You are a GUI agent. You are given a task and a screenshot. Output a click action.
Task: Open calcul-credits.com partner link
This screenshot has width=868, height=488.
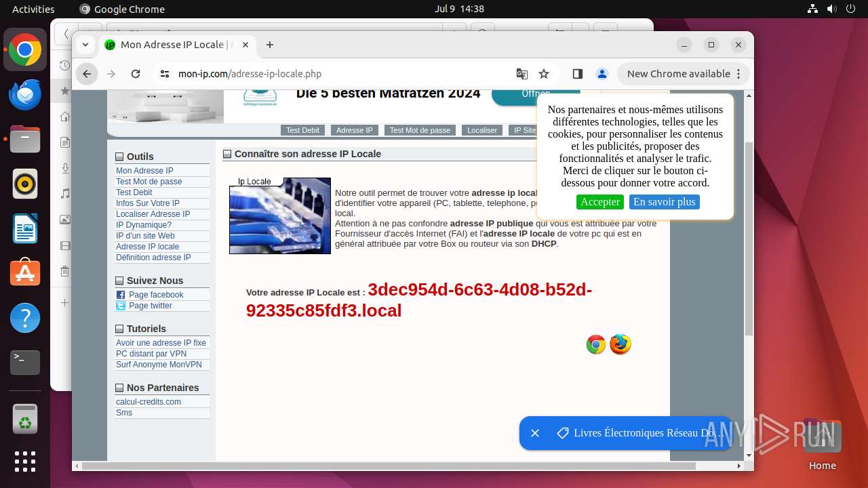(x=149, y=402)
